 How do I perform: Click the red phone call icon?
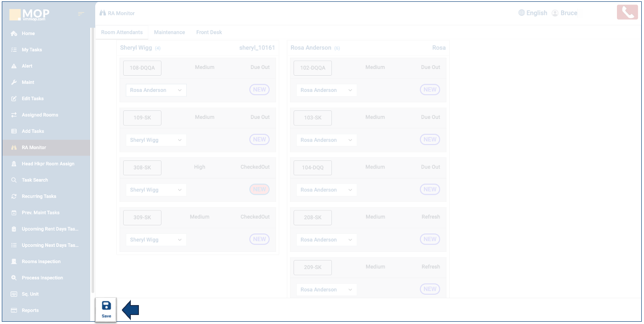point(627,12)
